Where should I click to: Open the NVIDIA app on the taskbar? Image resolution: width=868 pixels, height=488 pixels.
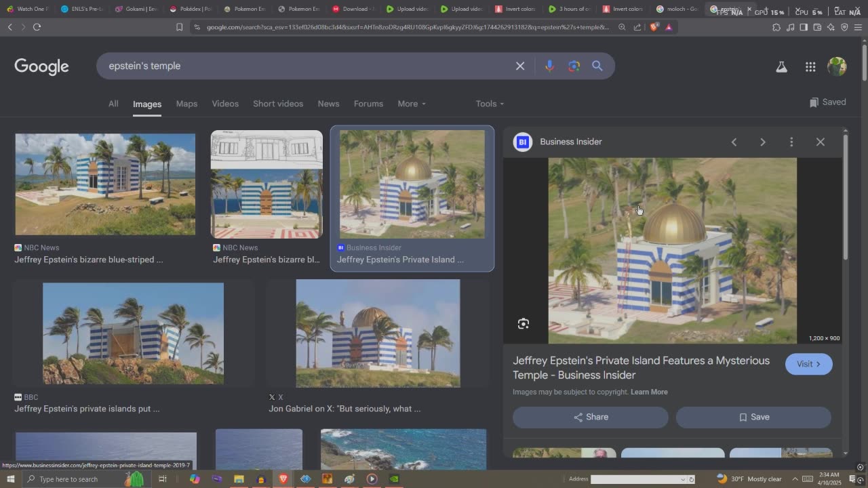tap(394, 479)
